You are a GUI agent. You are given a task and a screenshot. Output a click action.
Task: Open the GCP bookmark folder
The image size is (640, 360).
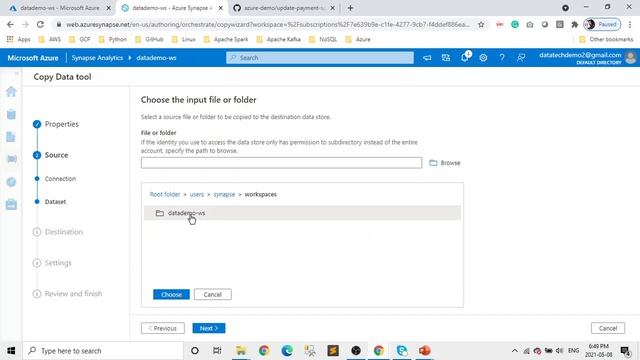click(x=80, y=40)
